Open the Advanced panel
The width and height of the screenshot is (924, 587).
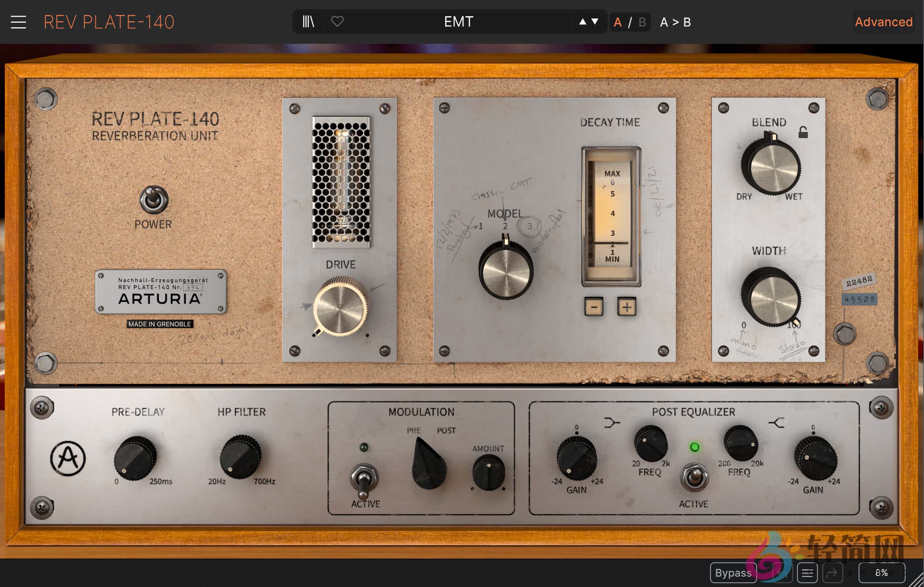884,22
